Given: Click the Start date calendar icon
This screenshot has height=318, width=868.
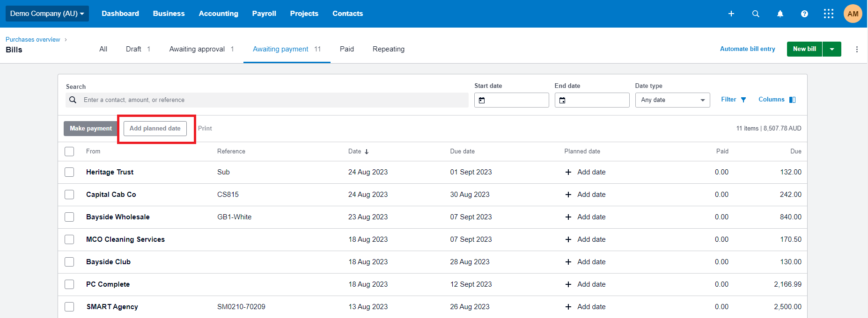Looking at the screenshot, I should (x=482, y=100).
